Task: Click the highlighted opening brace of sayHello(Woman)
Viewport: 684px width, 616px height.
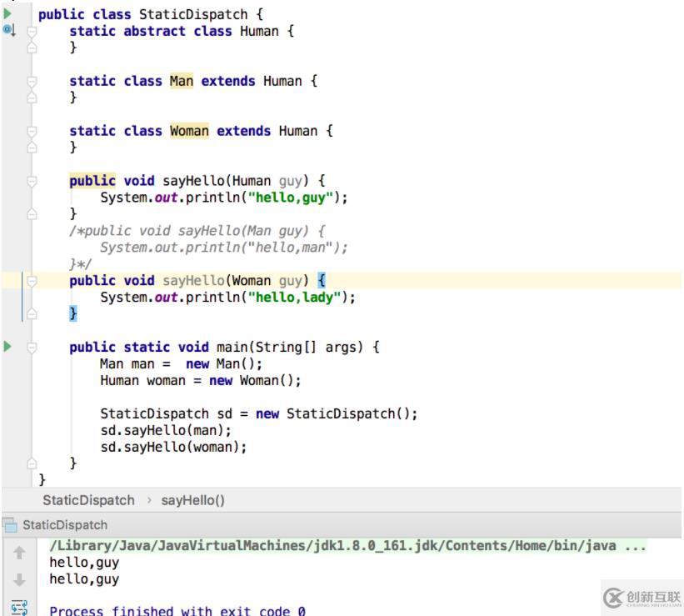Action: click(322, 280)
